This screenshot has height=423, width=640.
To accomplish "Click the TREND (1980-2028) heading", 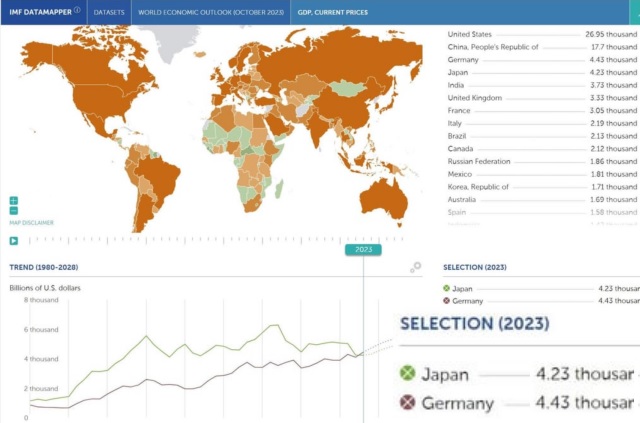I will (x=44, y=267).
